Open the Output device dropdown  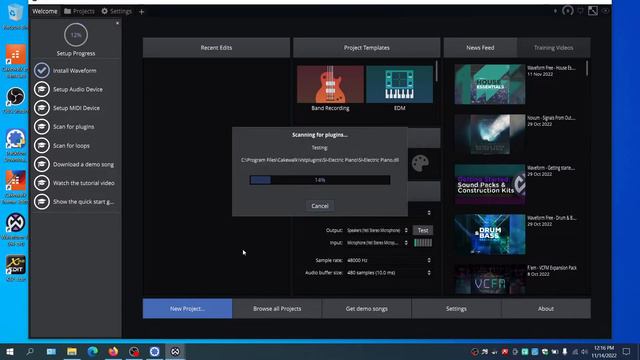(377, 231)
